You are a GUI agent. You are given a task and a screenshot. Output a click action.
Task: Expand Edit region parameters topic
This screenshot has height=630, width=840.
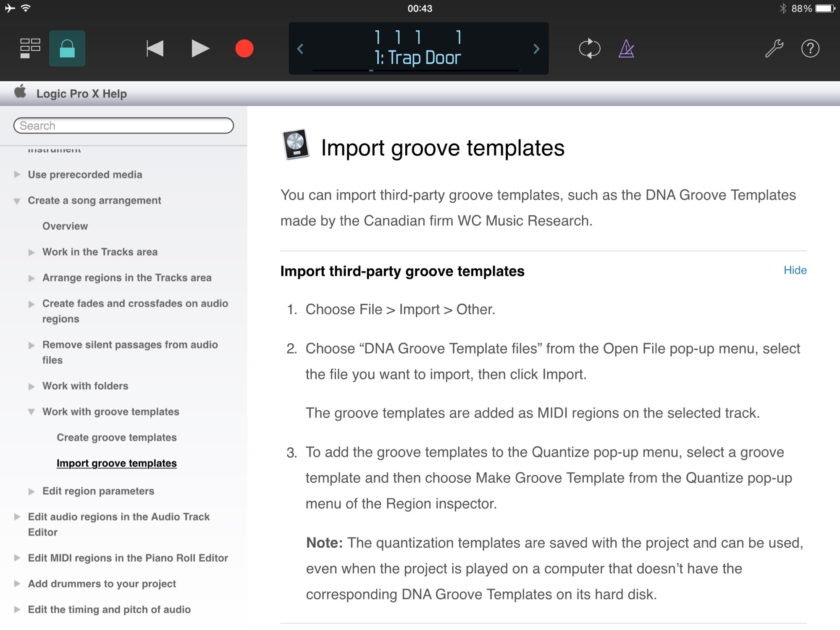point(31,491)
